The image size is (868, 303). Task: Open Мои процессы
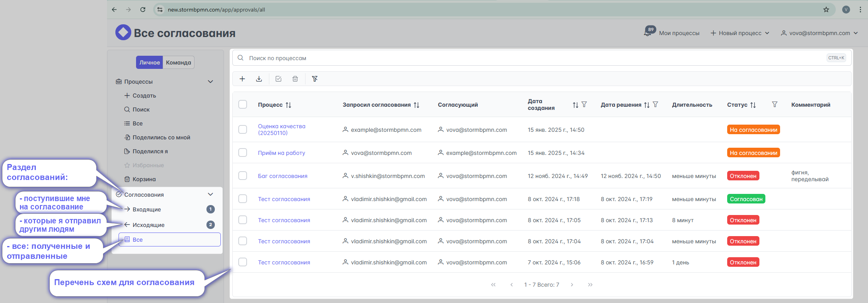click(x=679, y=33)
